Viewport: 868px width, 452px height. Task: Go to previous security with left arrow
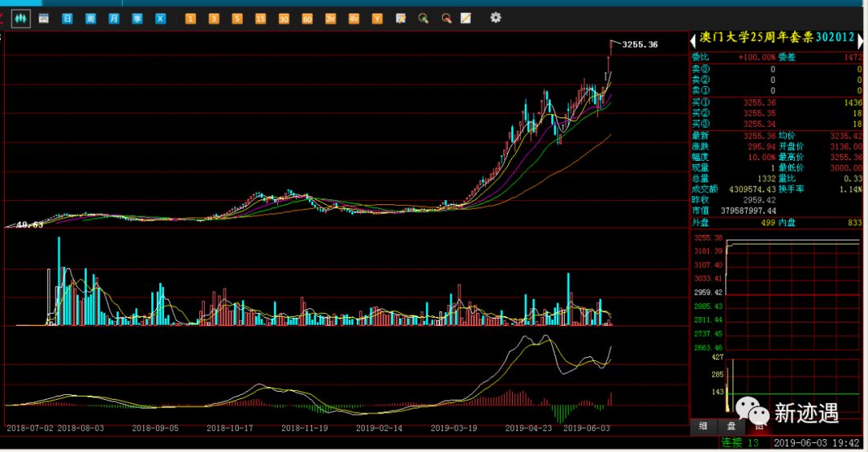tap(693, 40)
